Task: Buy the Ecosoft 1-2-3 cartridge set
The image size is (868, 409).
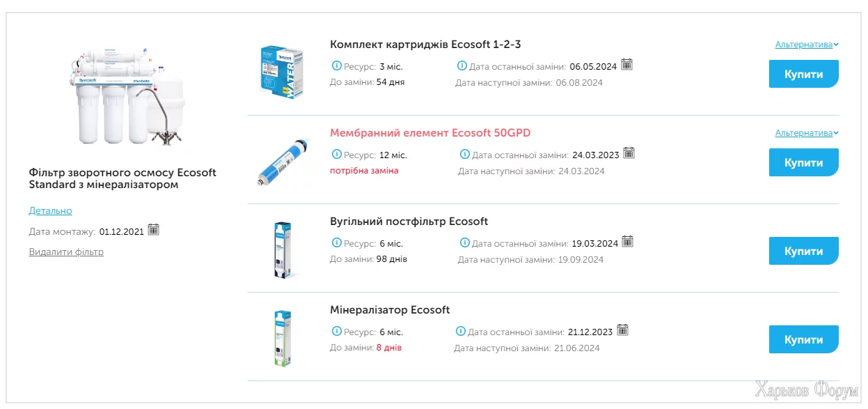Action: pos(803,74)
